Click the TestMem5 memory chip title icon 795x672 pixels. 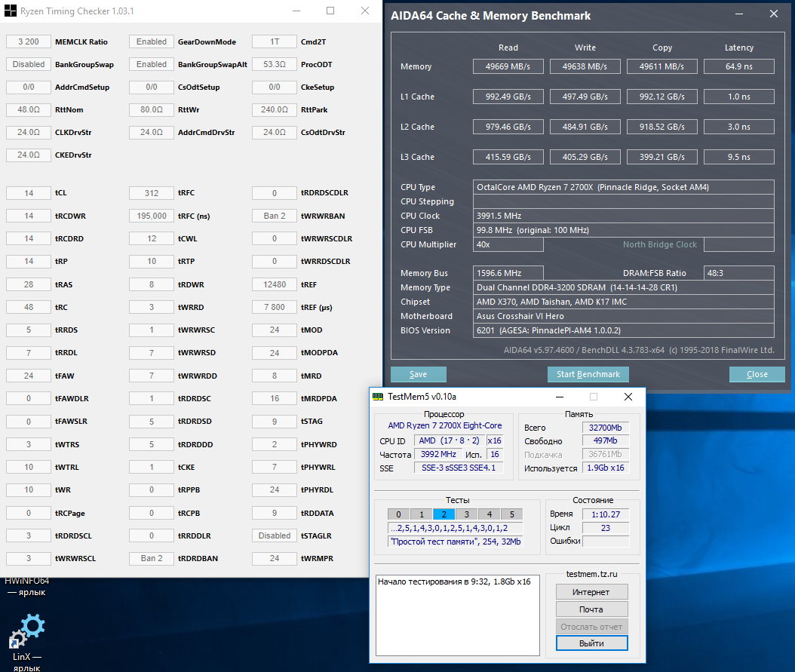tap(379, 397)
